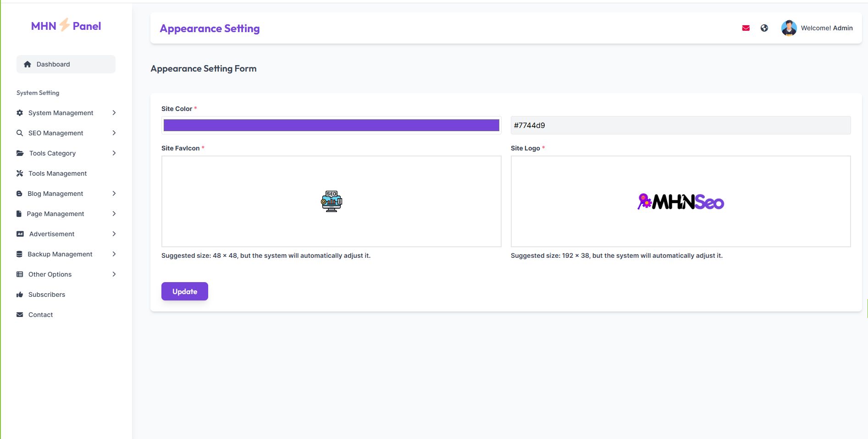Click the Contact envelope icon in sidebar
The image size is (868, 439).
pyautogui.click(x=20, y=315)
